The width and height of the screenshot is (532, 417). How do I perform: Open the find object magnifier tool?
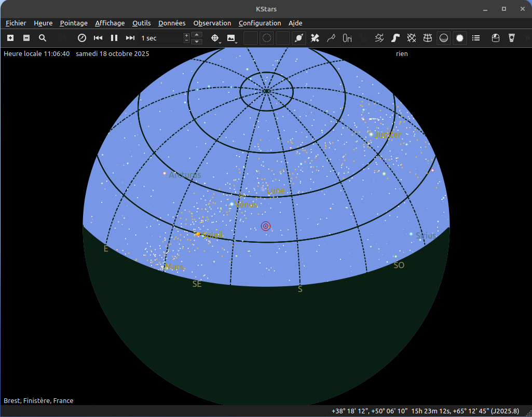coord(43,38)
